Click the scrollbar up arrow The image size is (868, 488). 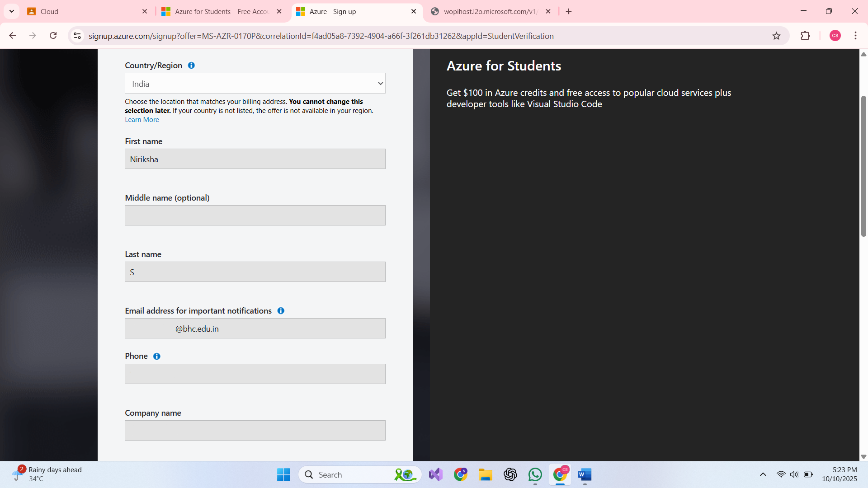coord(863,54)
